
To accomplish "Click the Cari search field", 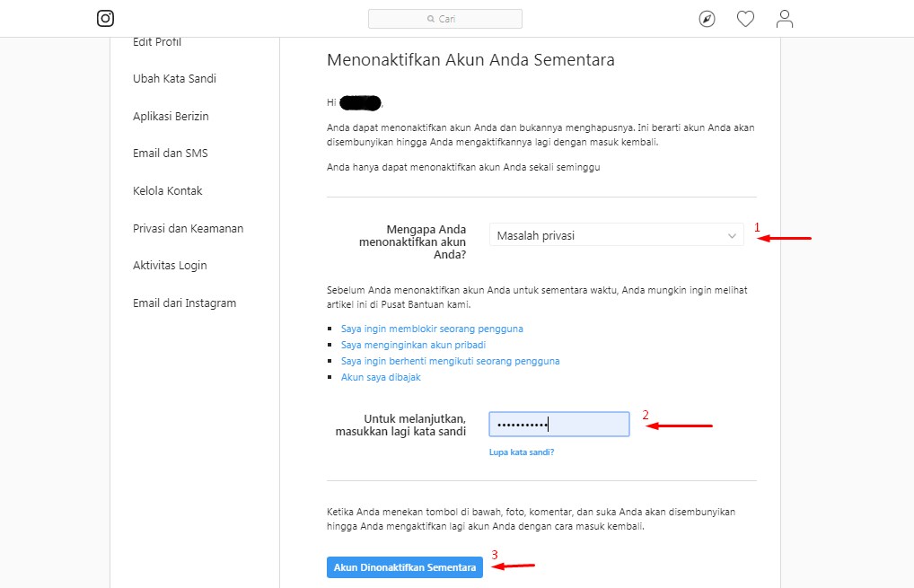I will click(x=444, y=19).
